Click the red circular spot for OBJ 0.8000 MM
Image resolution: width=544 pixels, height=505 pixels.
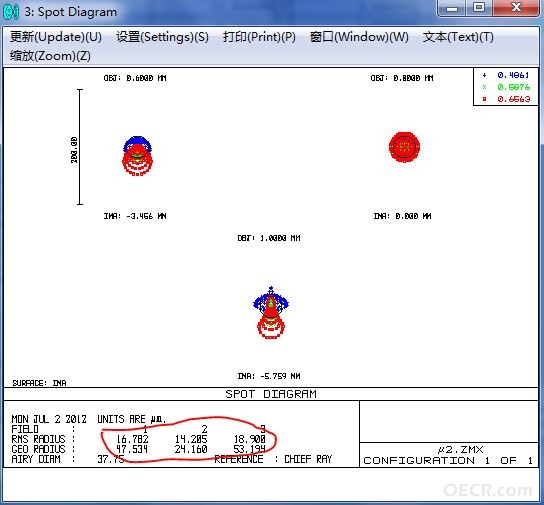click(x=404, y=147)
